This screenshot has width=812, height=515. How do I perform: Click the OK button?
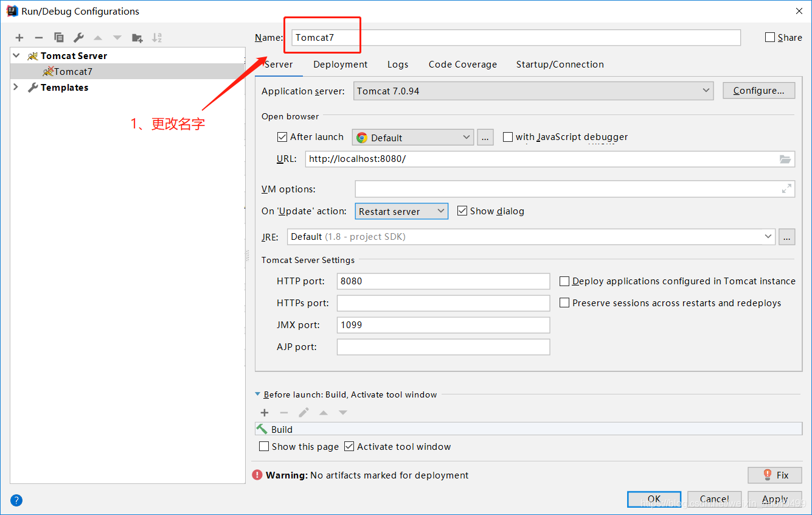tap(654, 499)
